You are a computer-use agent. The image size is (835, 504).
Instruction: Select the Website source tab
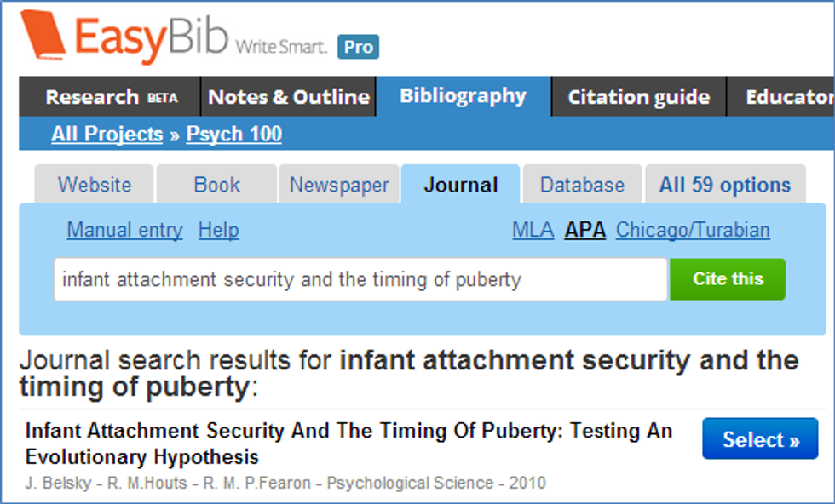click(x=95, y=185)
